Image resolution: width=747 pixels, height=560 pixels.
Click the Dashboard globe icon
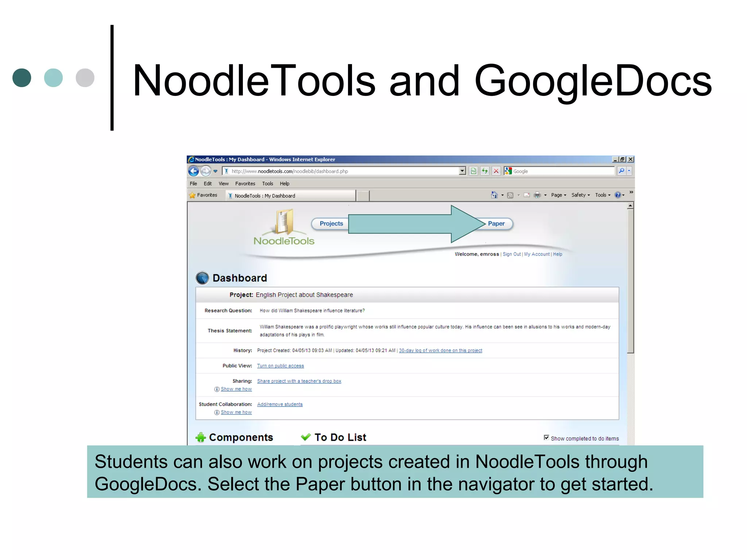202,278
